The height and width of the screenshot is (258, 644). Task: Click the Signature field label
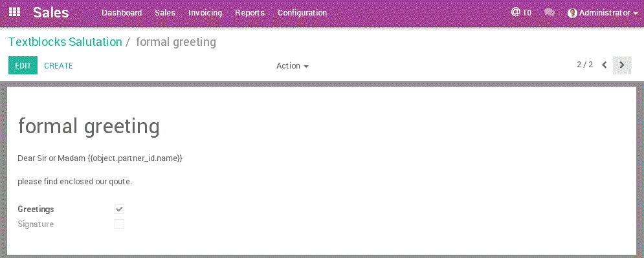click(x=36, y=224)
